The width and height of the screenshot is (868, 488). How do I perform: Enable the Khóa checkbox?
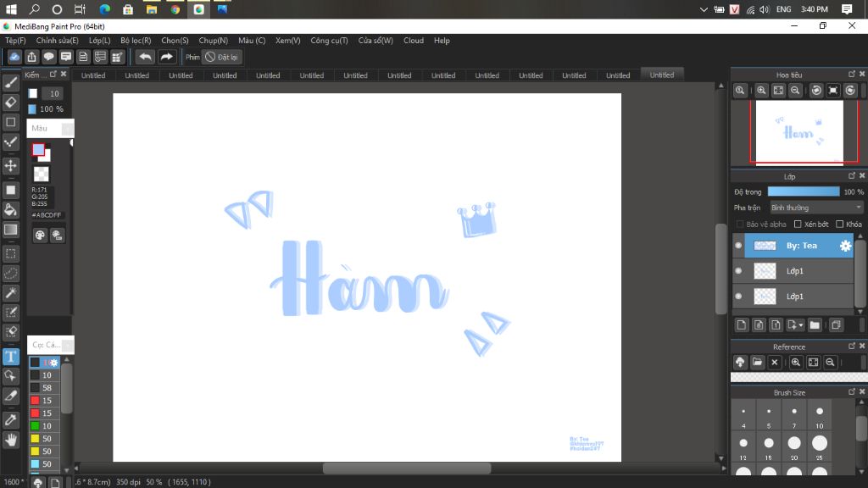[840, 224]
